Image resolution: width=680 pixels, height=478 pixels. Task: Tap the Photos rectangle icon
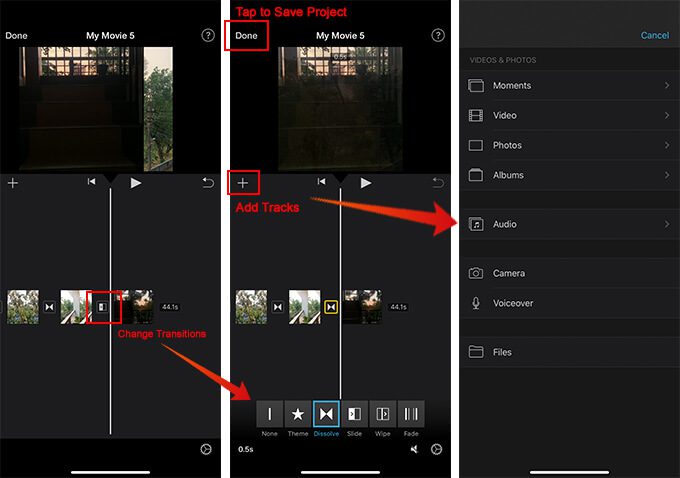click(x=476, y=145)
